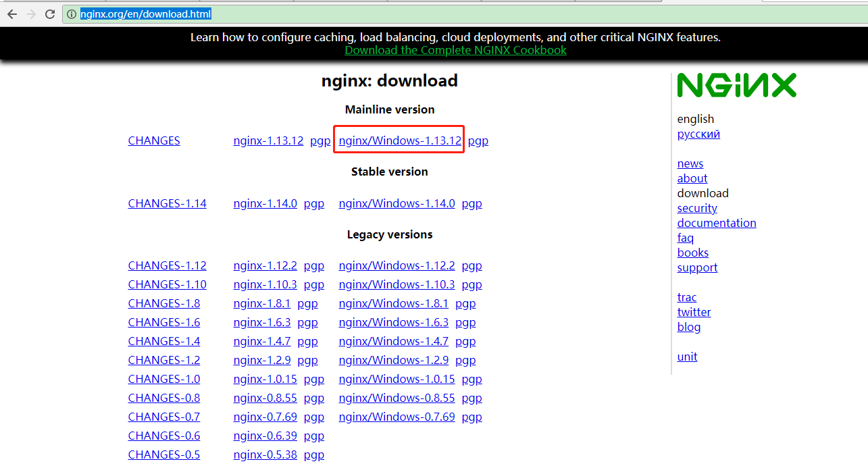
Task: Open pgp signature for nginx/Windows-1.14.0
Action: pos(471,204)
